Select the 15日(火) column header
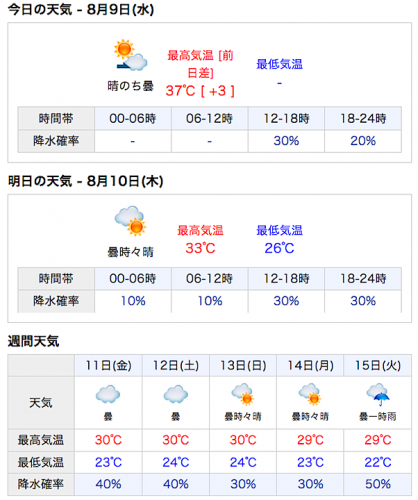The height and width of the screenshot is (500, 418). point(378,366)
